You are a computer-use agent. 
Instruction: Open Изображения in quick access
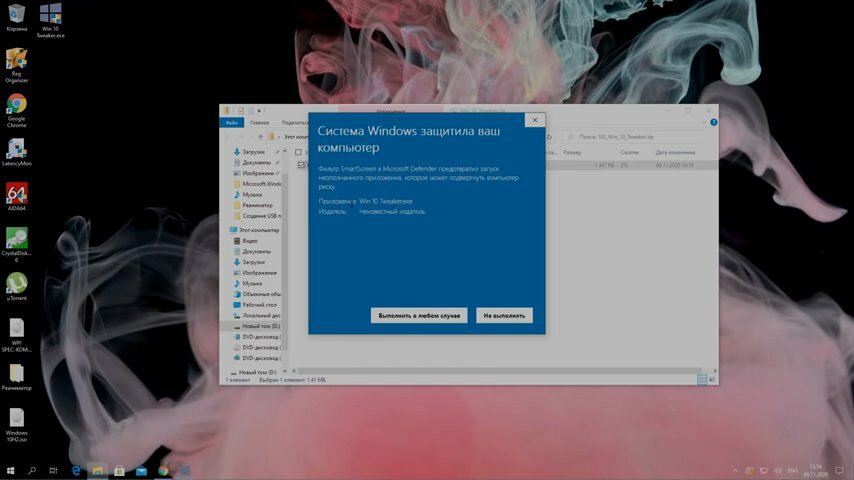click(x=258, y=173)
